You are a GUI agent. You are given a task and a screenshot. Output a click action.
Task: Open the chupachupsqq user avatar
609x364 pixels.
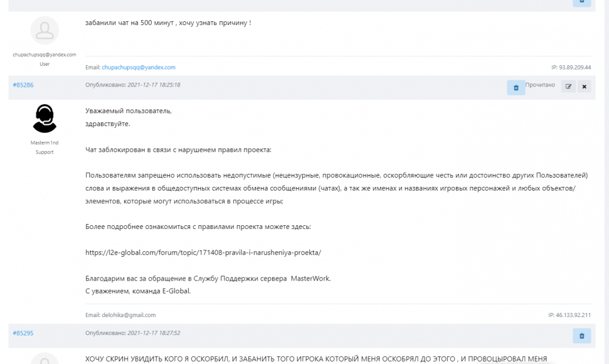(x=44, y=30)
